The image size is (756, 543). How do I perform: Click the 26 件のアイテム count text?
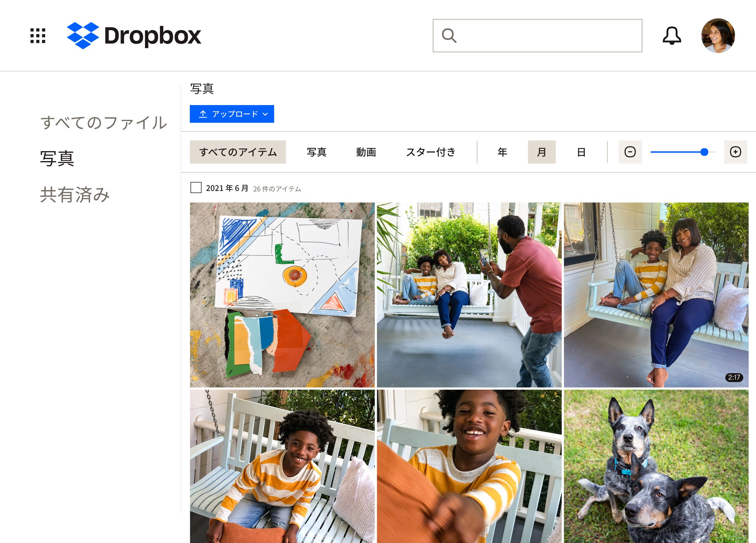click(x=277, y=189)
